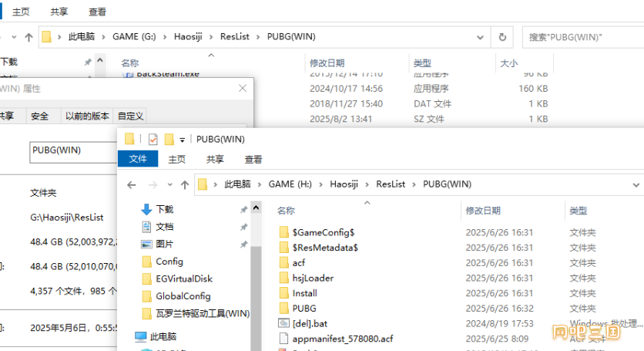Switch to 安全 tab in properties dialog
Viewport: 644px width, 351px height.
[x=39, y=116]
